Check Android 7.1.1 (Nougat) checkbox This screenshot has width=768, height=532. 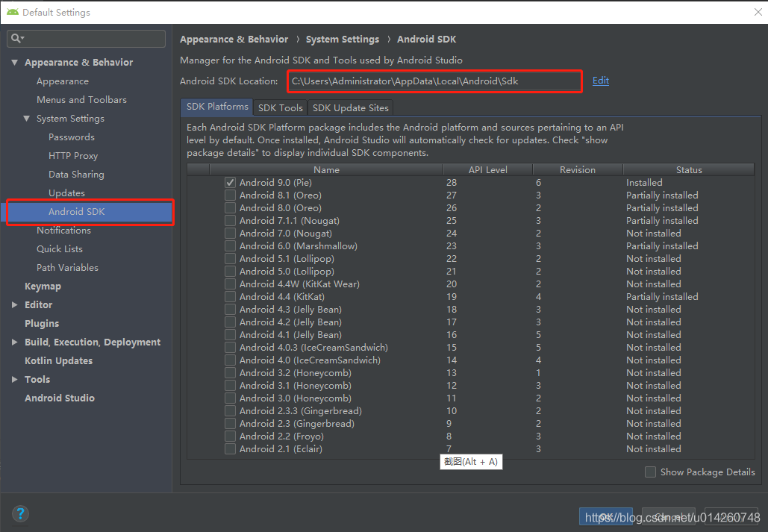pyautogui.click(x=230, y=221)
